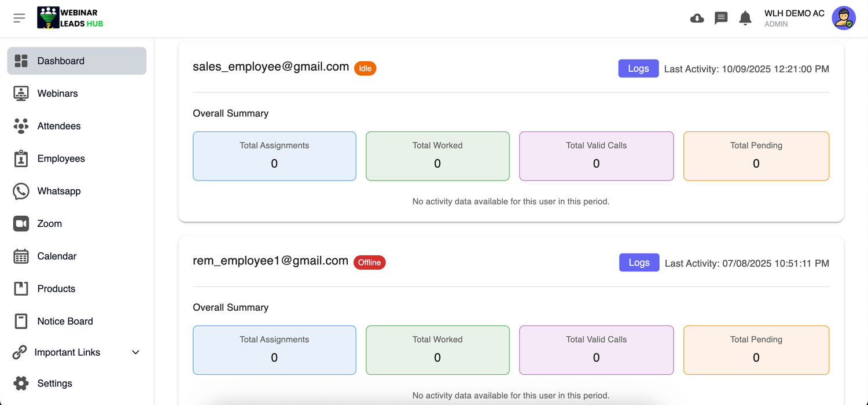This screenshot has width=868, height=405.
Task: Select the Attendees icon in the sidebar
Action: [x=21, y=126]
